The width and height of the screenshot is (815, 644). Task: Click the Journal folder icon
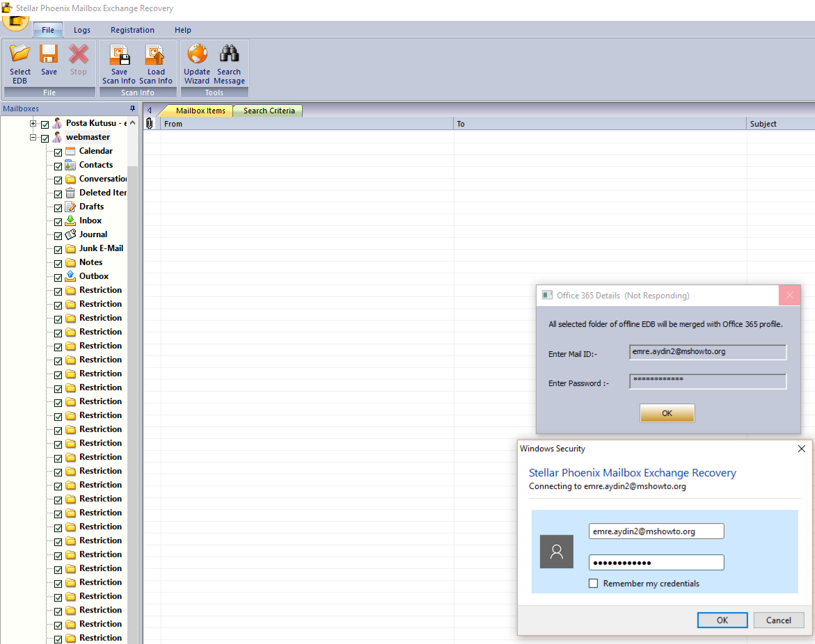[71, 234]
